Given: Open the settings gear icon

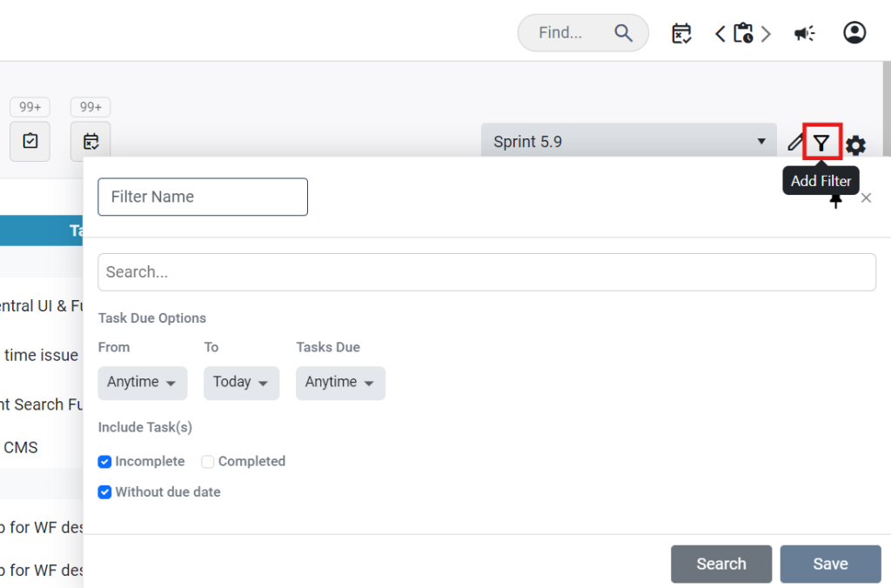Looking at the screenshot, I should coord(855,146).
